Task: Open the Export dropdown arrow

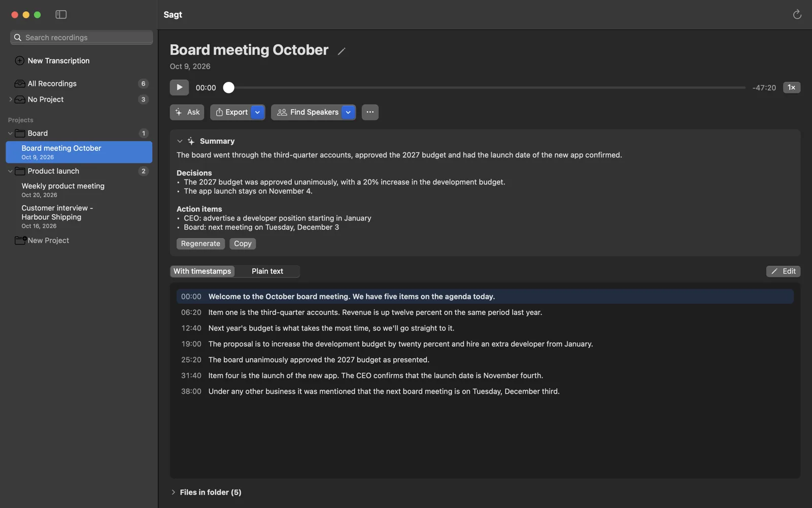Action: coord(258,112)
